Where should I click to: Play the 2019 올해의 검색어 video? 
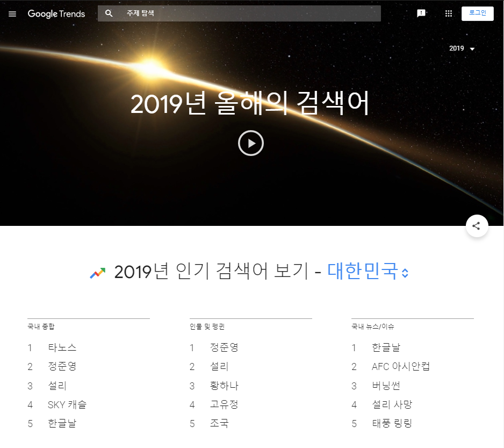251,143
